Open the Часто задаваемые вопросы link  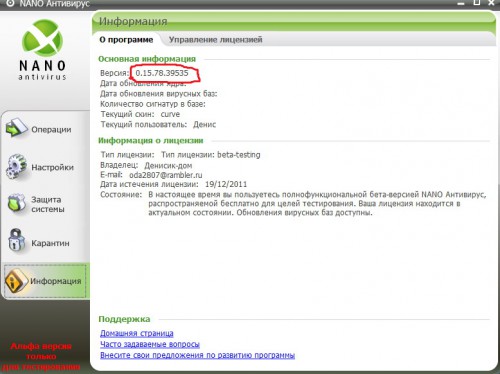[150, 344]
